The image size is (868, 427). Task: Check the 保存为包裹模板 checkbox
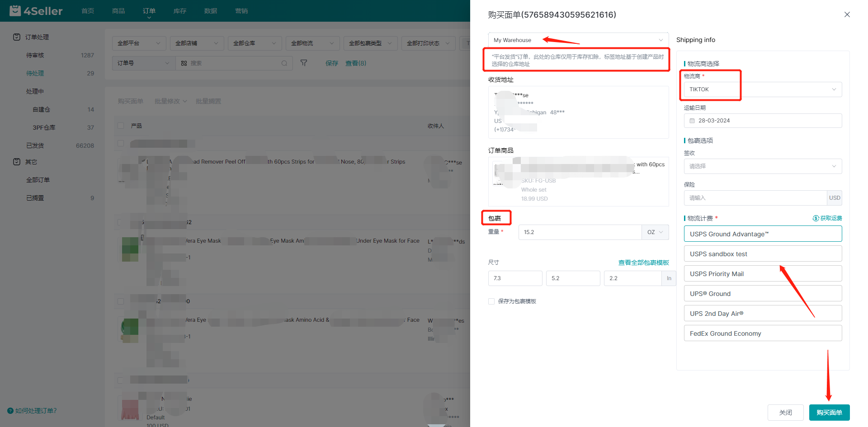[x=491, y=301]
